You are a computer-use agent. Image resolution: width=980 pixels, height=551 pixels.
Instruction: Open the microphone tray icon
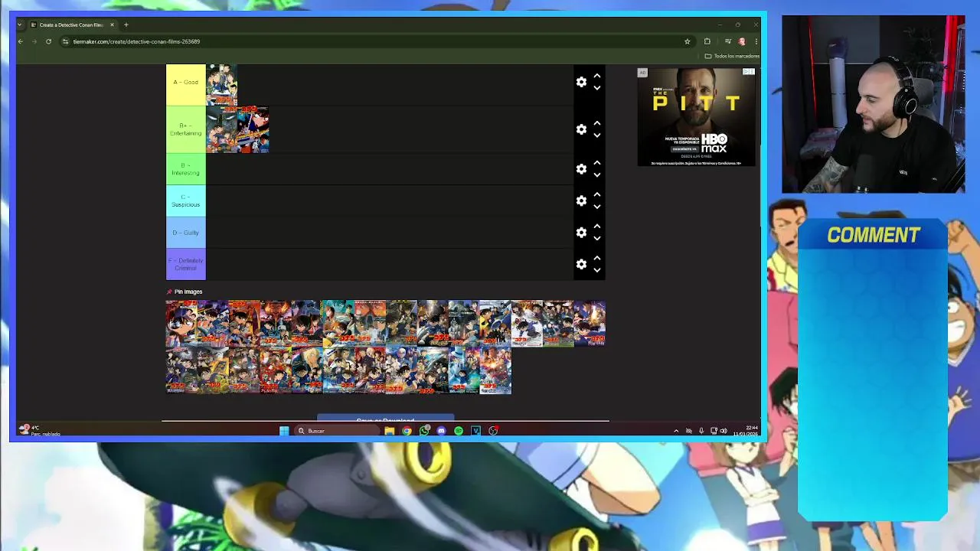701,431
